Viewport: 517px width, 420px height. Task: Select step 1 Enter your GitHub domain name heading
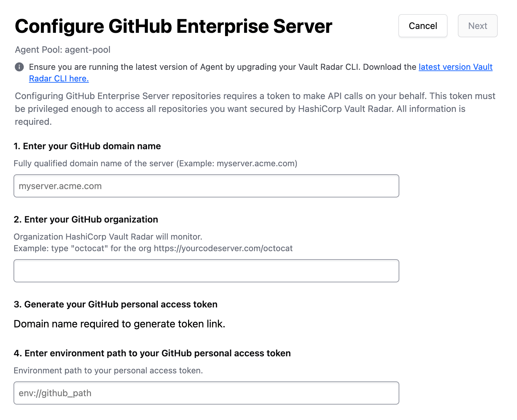pos(87,146)
